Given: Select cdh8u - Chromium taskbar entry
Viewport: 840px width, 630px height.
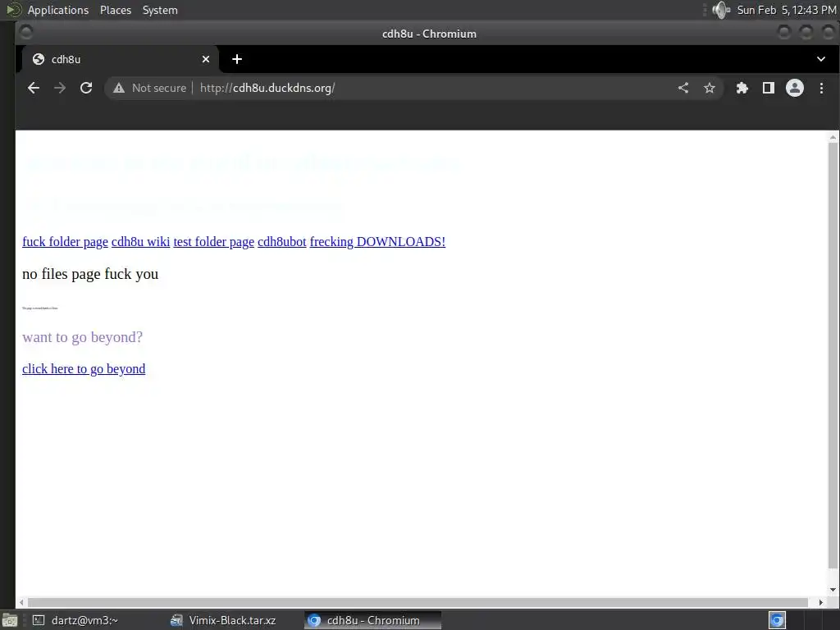Looking at the screenshot, I should click(x=373, y=620).
